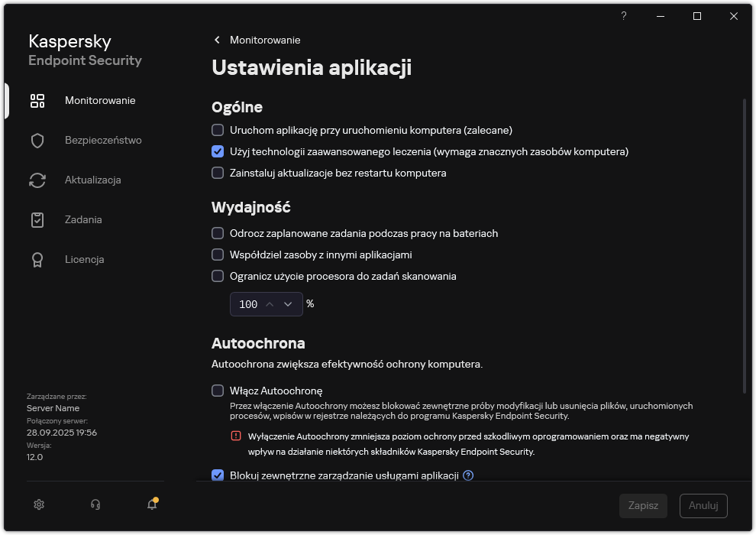This screenshot has width=756, height=535.
Task: Cancel changes with the Anuluj button
Action: click(x=703, y=505)
